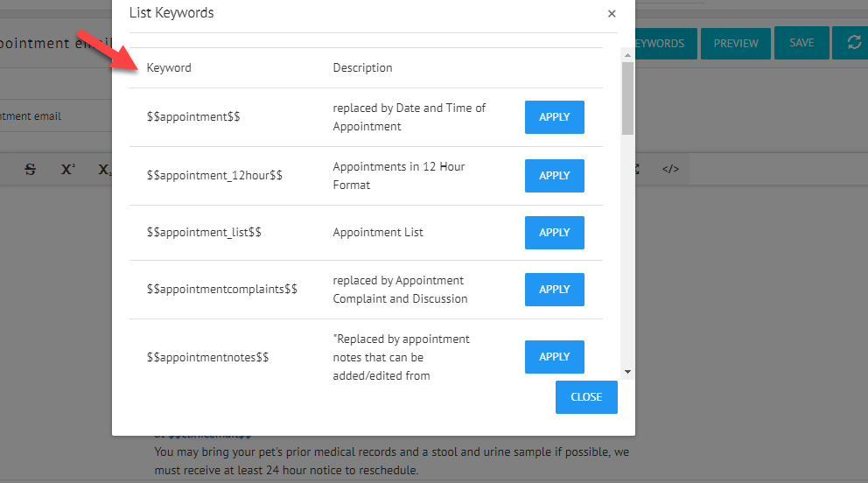
Task: Apply the $$appointmentcomplaints$$ keyword
Action: click(x=554, y=290)
